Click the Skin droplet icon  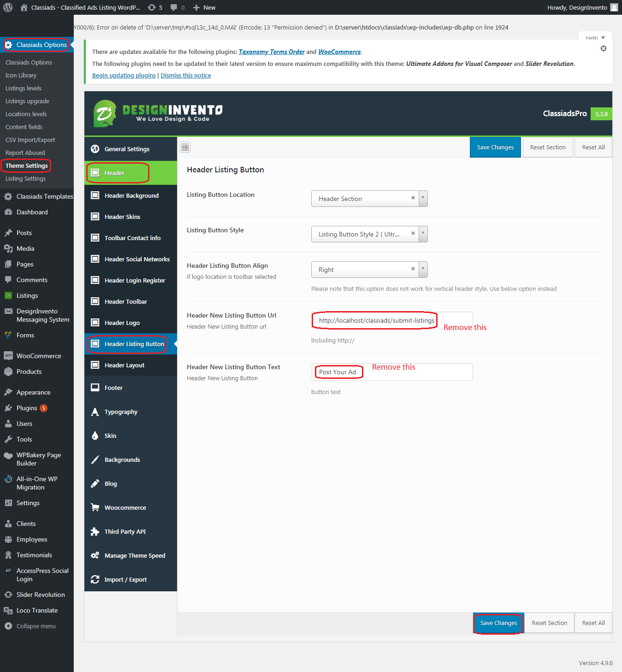(95, 436)
